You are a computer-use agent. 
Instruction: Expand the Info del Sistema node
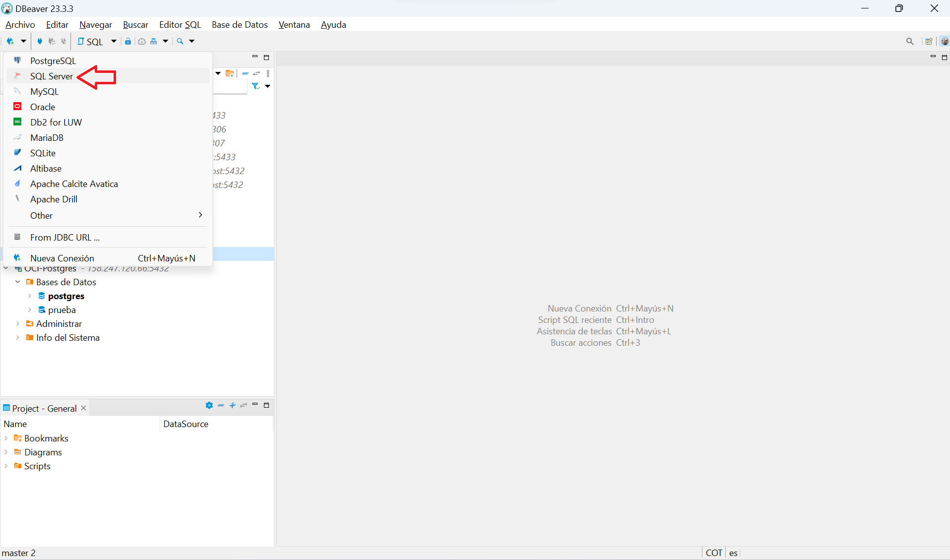(x=17, y=337)
